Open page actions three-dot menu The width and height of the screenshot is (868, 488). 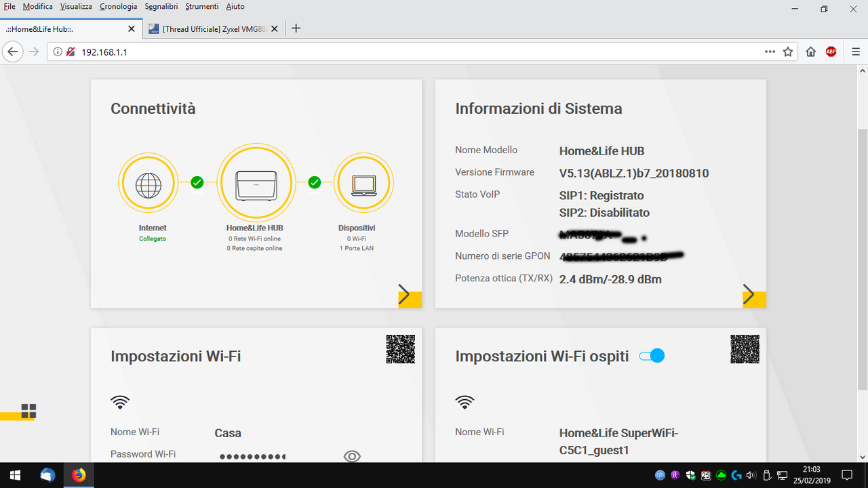coord(770,52)
